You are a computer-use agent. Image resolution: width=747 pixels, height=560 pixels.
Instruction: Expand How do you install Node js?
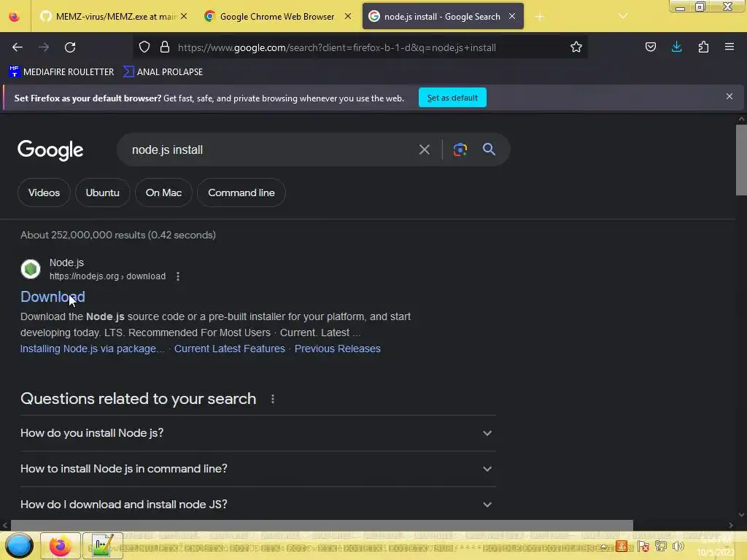(258, 433)
